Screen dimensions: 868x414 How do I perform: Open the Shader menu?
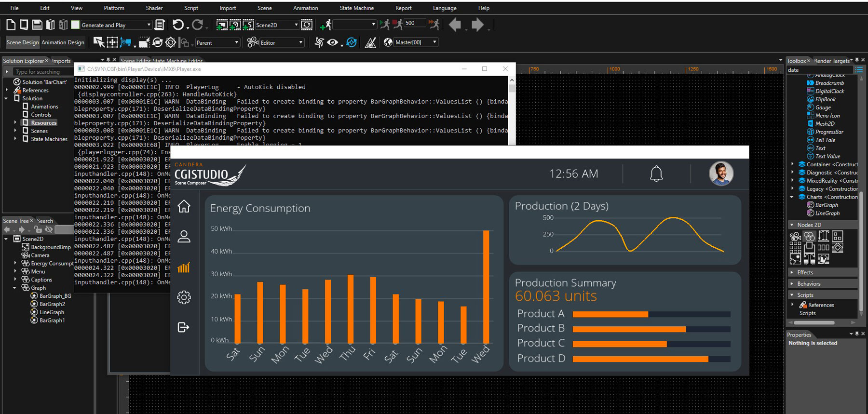click(x=154, y=8)
